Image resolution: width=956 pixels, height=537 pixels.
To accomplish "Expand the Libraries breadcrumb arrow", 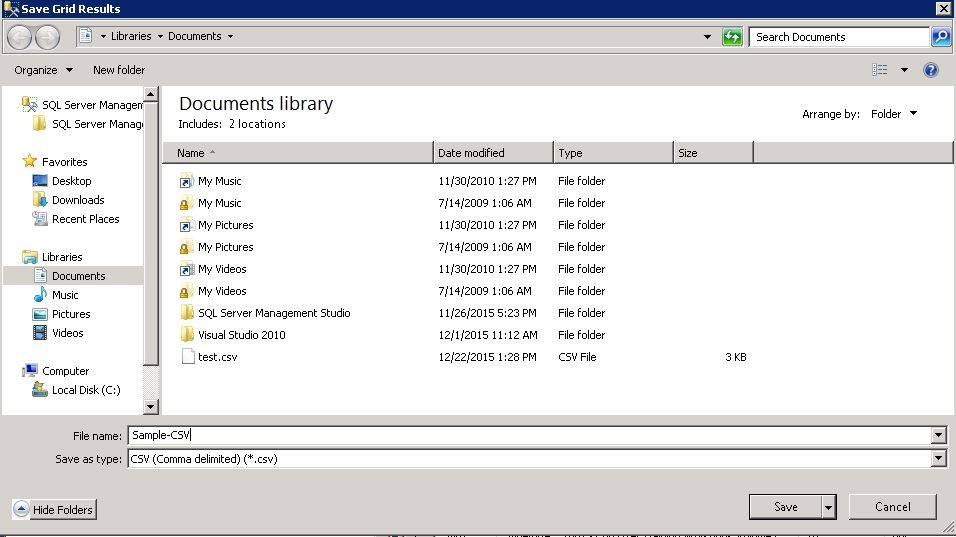I will click(160, 37).
